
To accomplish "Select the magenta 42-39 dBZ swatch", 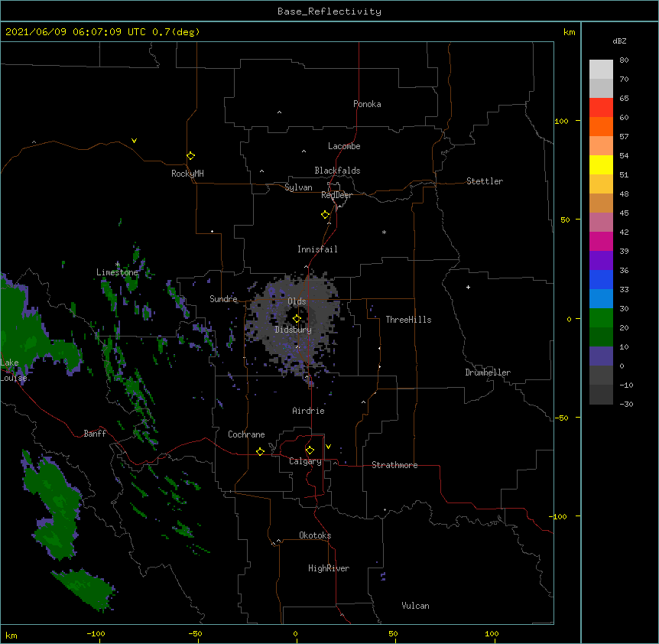I will (x=601, y=241).
